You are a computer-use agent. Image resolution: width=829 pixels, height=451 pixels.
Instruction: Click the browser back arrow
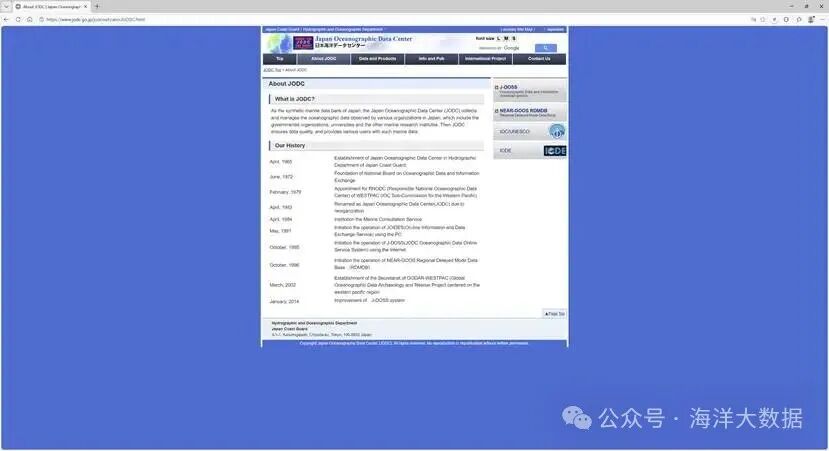(x=6, y=19)
